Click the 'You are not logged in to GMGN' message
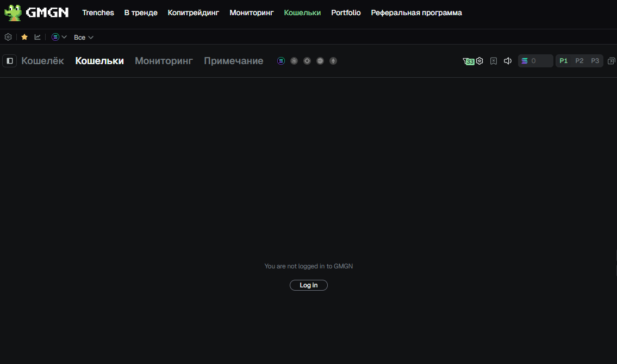The width and height of the screenshot is (617, 364). [309, 266]
